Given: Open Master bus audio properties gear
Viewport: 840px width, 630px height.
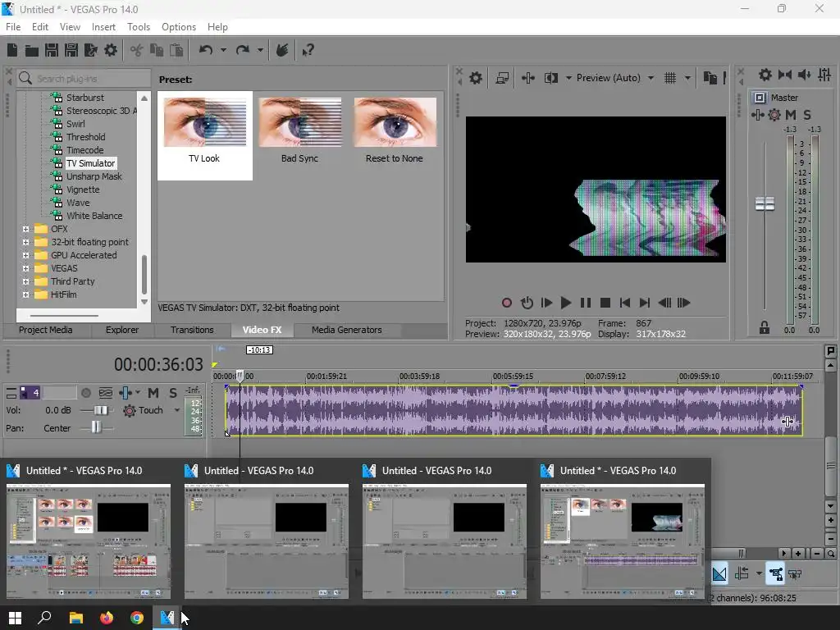Looking at the screenshot, I should coord(765,75).
